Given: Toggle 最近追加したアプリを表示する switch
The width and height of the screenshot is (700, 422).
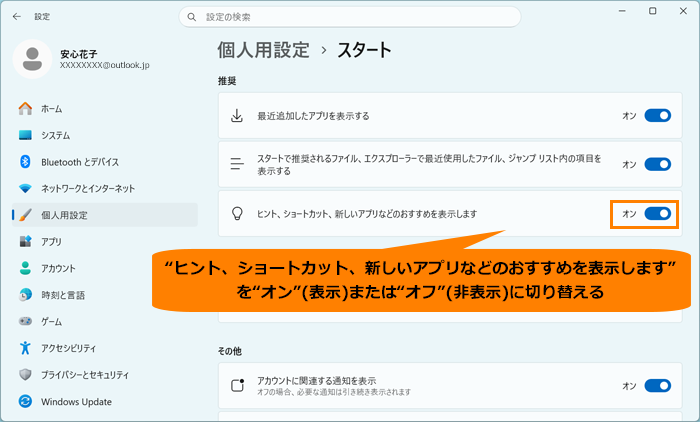Looking at the screenshot, I should click(x=658, y=116).
